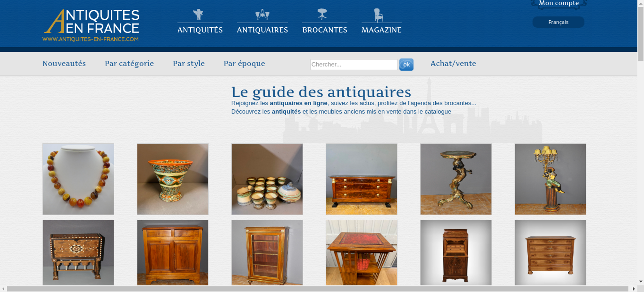This screenshot has height=292, width=644.
Task: Click the scrollbar down arrow
Action: [641, 281]
